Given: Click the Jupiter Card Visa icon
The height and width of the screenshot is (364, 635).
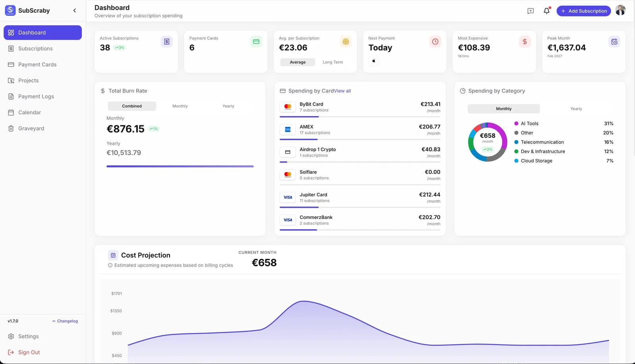Looking at the screenshot, I should point(288,197).
